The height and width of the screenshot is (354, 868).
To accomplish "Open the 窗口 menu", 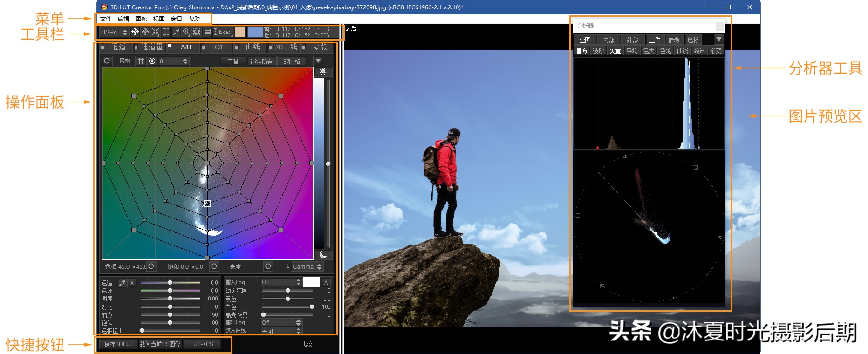I will coord(177,19).
